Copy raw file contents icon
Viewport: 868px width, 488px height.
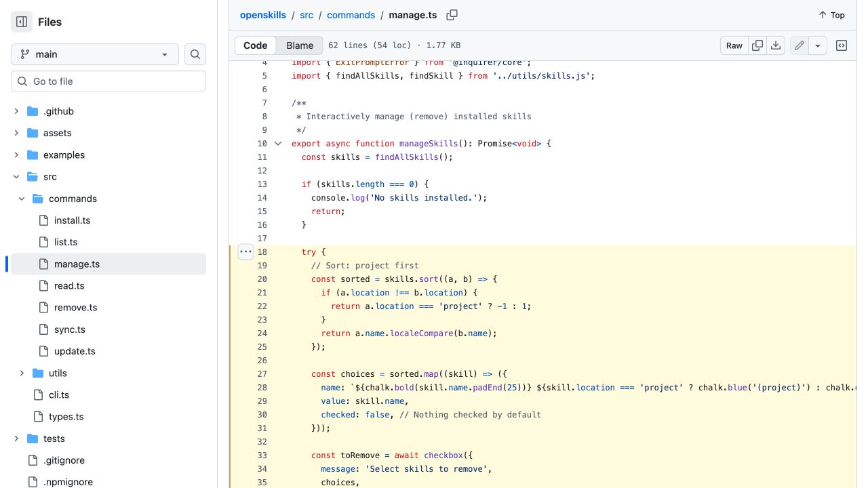click(757, 45)
